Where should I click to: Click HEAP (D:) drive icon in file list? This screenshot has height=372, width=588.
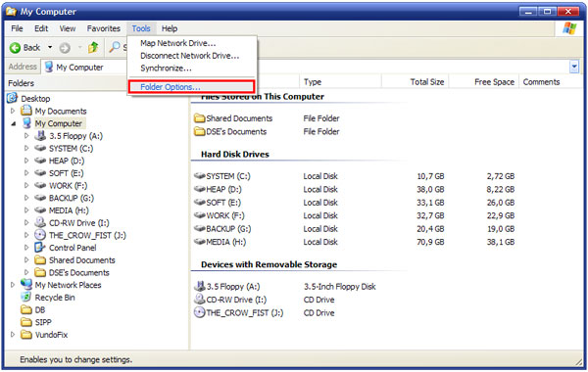tap(200, 189)
